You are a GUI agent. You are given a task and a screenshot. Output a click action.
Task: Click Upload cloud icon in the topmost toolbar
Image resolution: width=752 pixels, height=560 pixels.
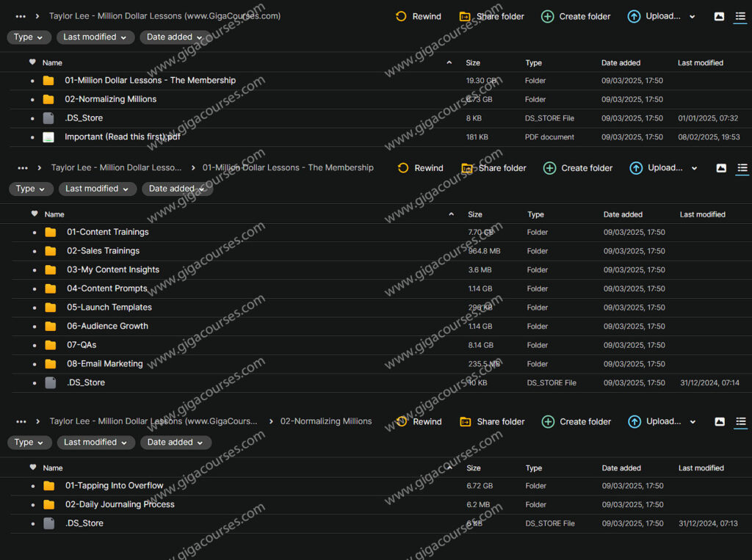[634, 16]
